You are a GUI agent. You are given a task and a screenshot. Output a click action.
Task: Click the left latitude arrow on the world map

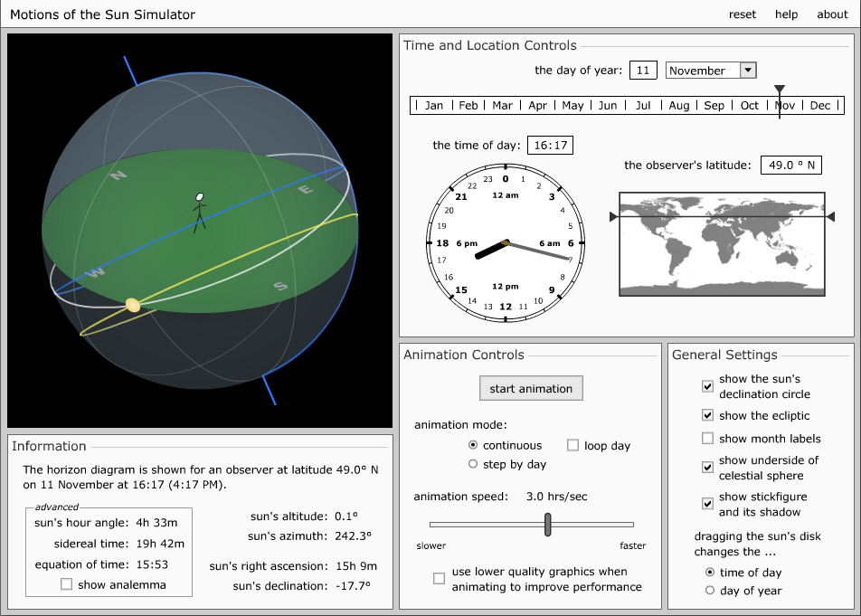coord(613,217)
